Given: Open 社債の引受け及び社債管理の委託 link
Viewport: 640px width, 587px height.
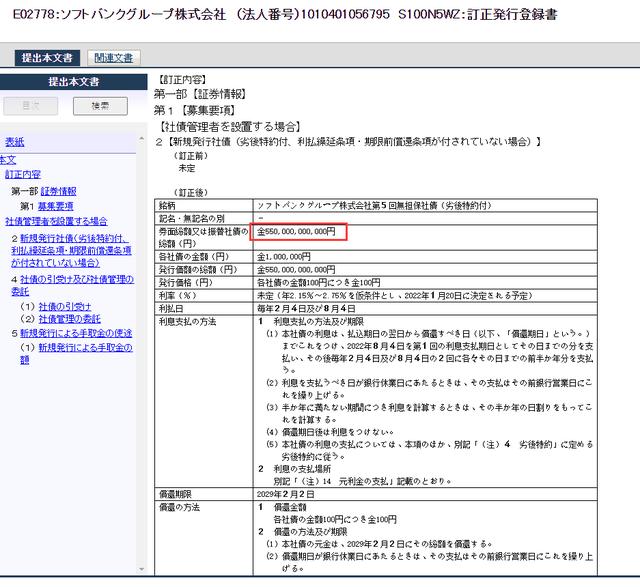Looking at the screenshot, I should click(x=73, y=285).
